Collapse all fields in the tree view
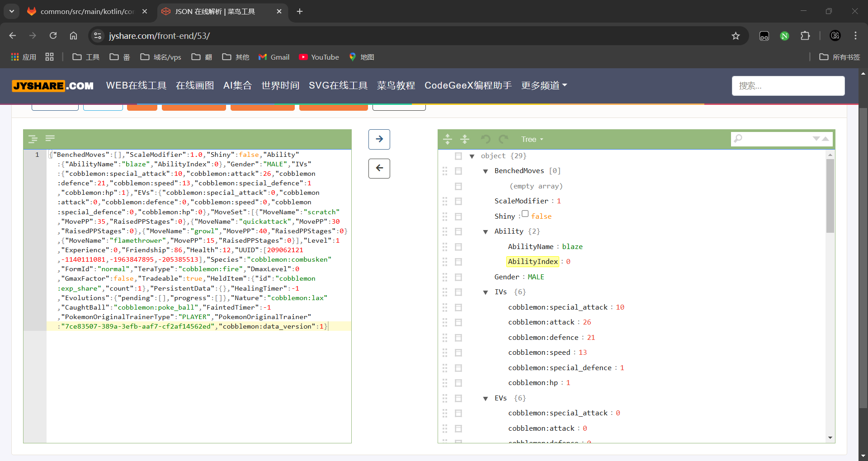This screenshot has height=461, width=868. (464, 139)
